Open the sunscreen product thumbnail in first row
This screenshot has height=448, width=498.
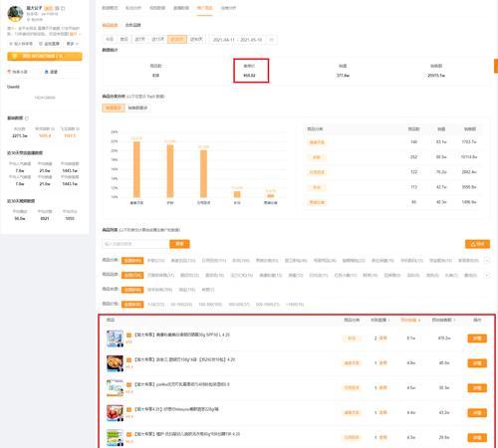[x=115, y=338]
